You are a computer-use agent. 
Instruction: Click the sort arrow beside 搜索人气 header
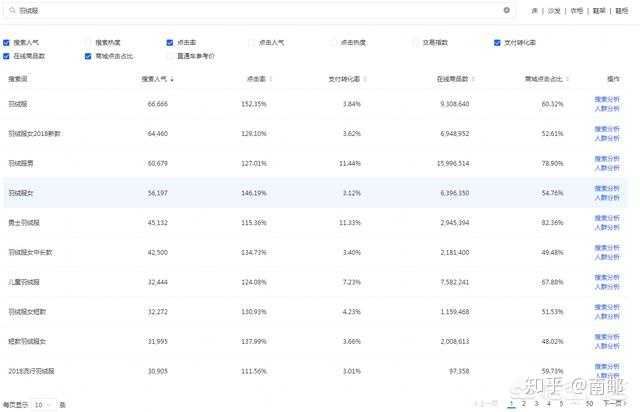[x=173, y=78]
